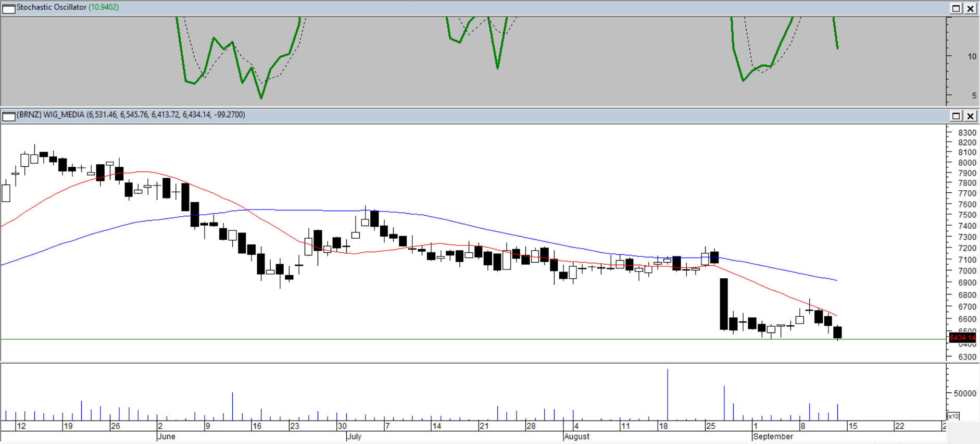Click the WIG_MEDIA panel window icon
The width and height of the screenshot is (980, 444).
[9, 116]
